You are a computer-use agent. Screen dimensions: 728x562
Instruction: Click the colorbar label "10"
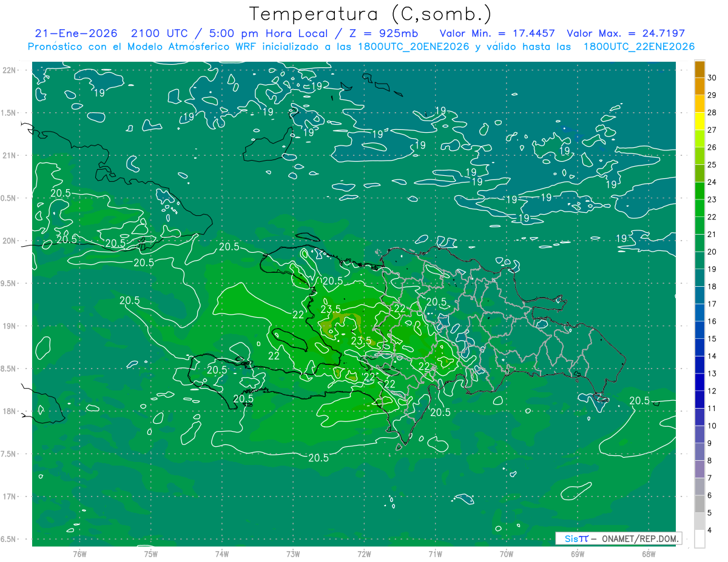click(712, 426)
